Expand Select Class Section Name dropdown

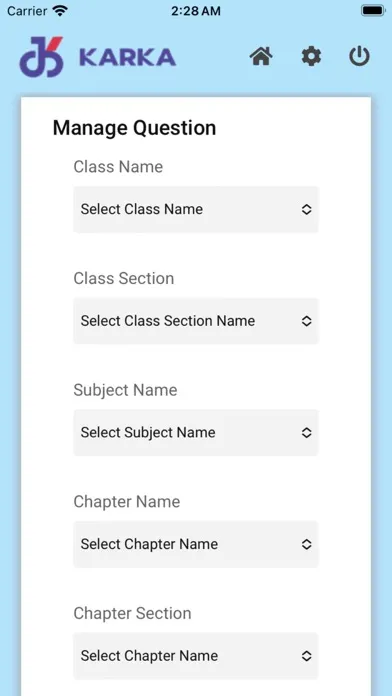tap(196, 321)
